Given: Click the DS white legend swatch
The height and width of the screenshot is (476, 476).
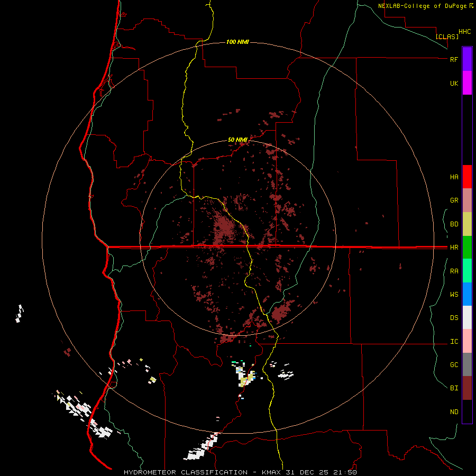Looking at the screenshot, I should (x=467, y=317).
